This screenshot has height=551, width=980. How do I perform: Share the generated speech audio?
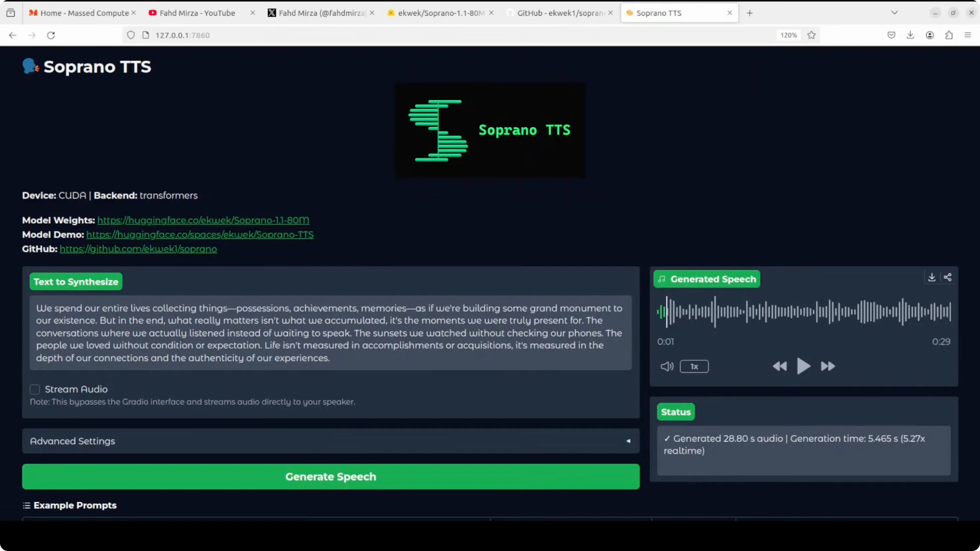(948, 277)
